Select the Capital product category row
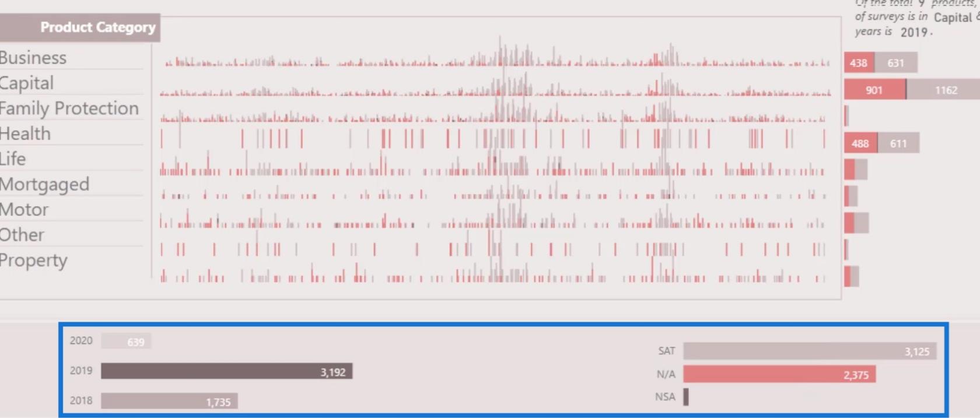980x418 pixels. (70, 83)
